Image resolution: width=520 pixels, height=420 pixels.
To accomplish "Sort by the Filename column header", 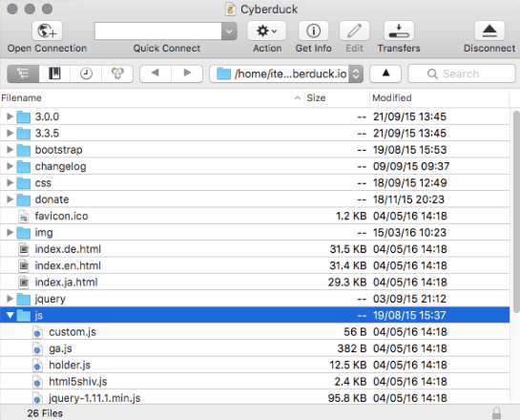I will tap(152, 98).
